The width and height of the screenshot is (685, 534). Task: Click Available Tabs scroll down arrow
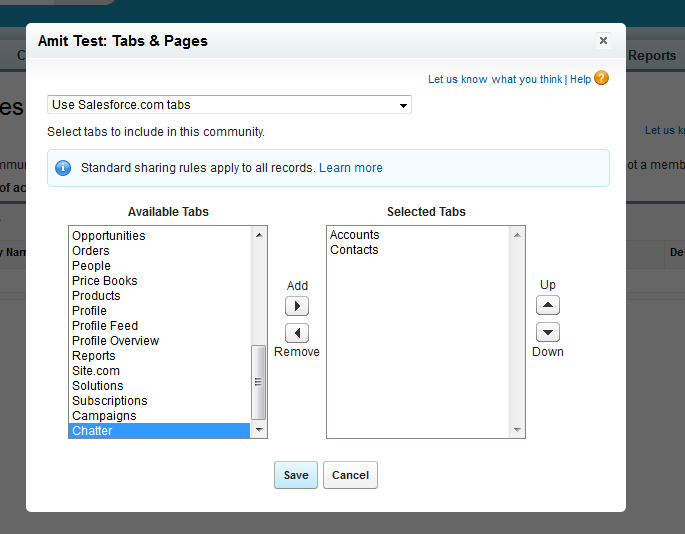pyautogui.click(x=259, y=430)
